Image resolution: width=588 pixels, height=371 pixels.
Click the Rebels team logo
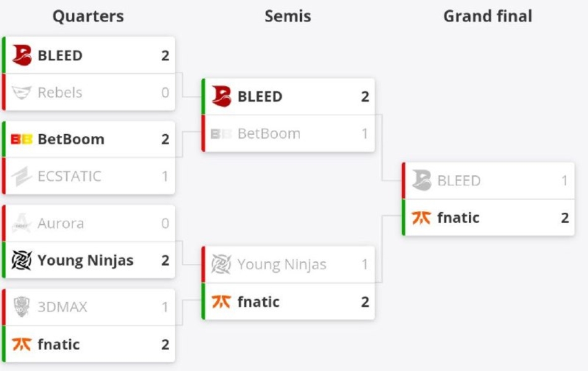[x=22, y=93]
